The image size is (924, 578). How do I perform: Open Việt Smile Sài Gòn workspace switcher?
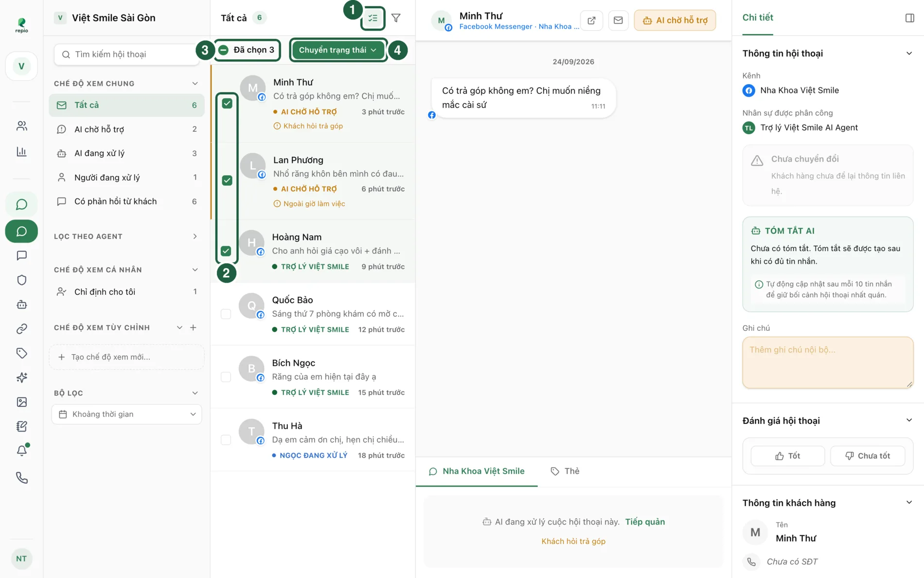pyautogui.click(x=105, y=18)
